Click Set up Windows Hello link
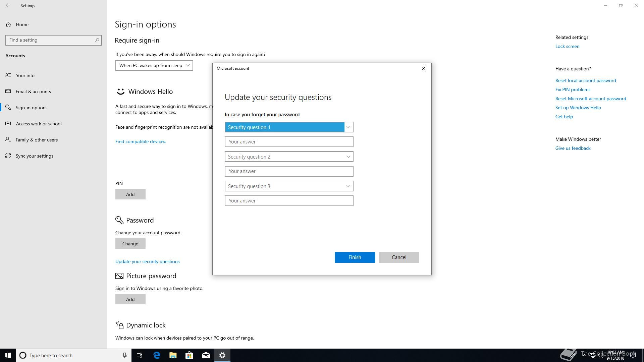644x362 pixels. (x=578, y=108)
